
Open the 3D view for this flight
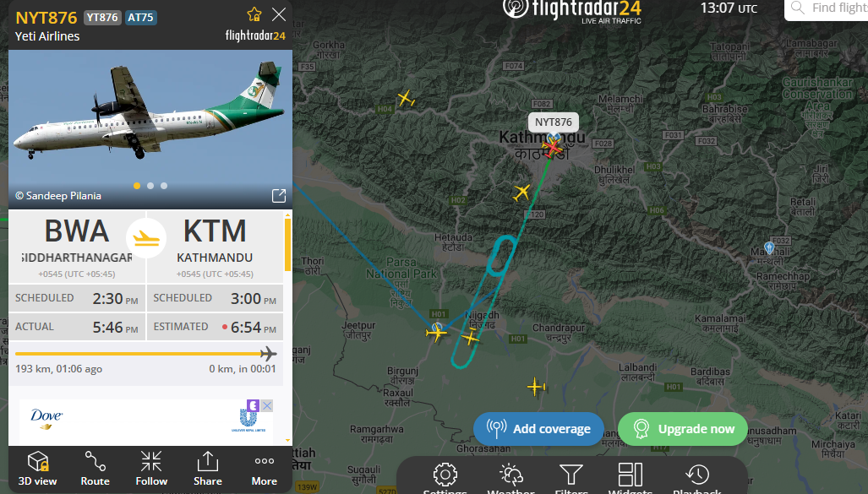38,469
